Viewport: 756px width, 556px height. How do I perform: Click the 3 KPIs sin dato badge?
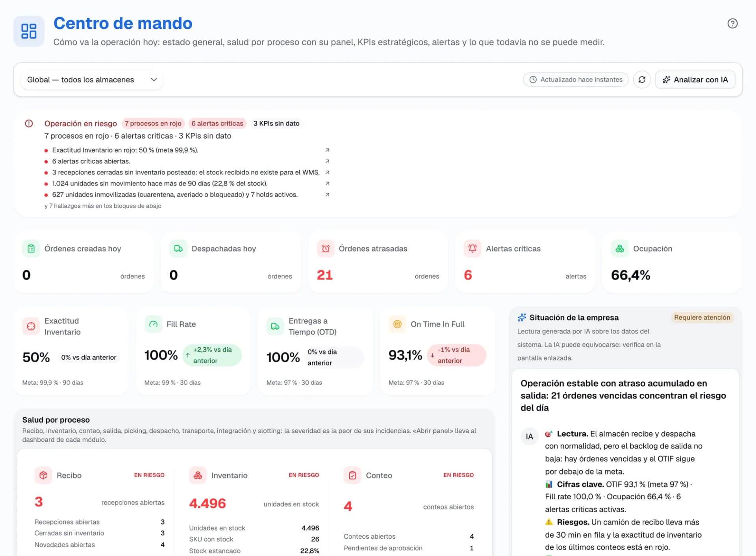(x=276, y=124)
